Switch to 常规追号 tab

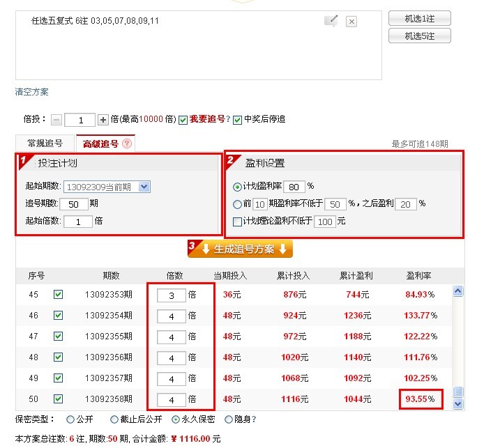[45, 144]
